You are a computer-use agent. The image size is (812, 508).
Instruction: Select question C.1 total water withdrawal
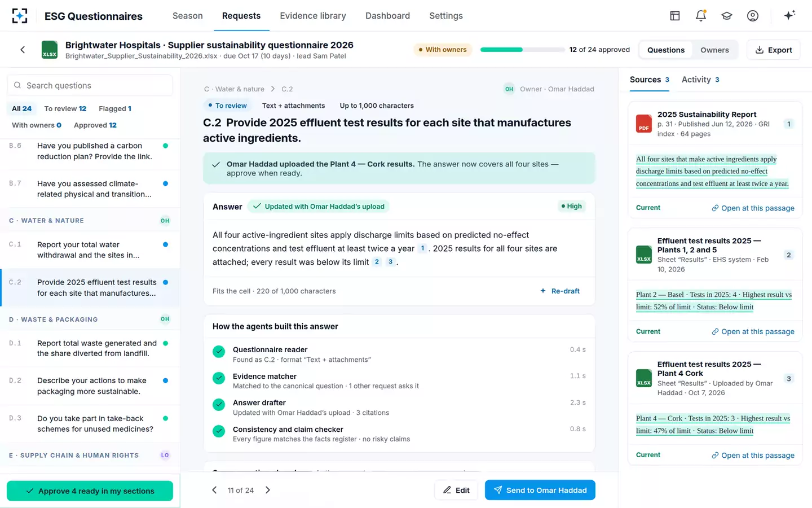90,250
